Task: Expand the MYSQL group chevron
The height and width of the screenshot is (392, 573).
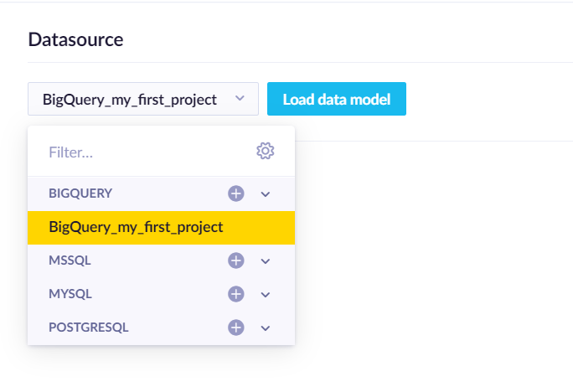Action: [x=266, y=294]
